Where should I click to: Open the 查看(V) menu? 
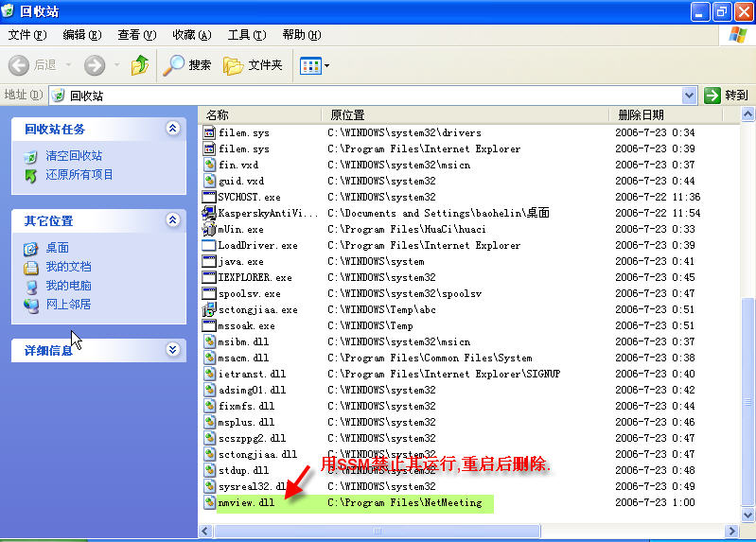[137, 35]
